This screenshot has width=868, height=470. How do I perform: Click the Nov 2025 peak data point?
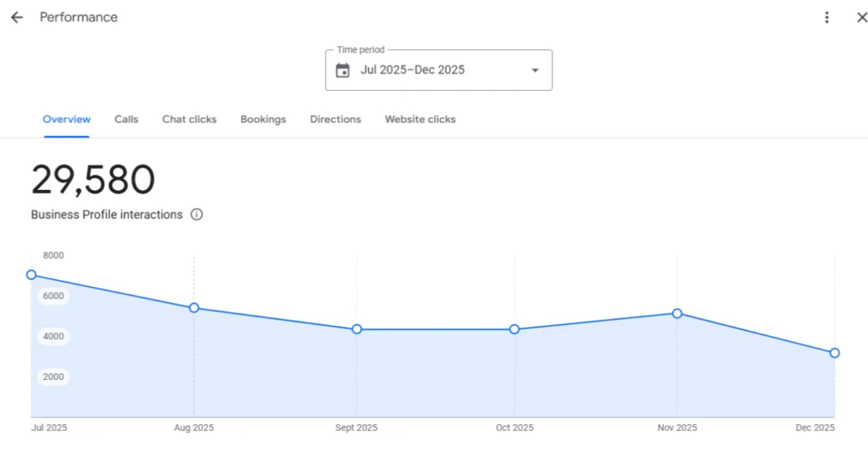(677, 314)
